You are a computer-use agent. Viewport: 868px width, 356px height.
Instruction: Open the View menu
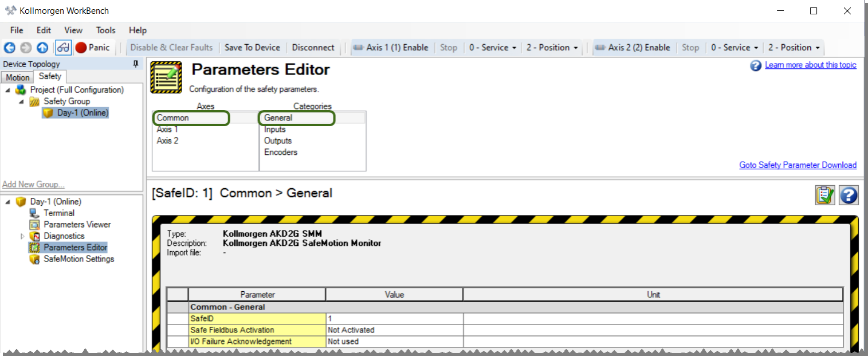[73, 30]
